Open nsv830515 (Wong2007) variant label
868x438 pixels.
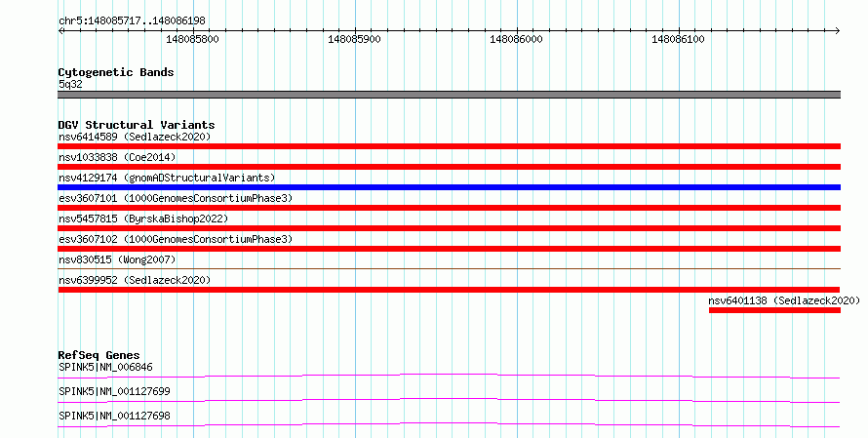(x=117, y=259)
